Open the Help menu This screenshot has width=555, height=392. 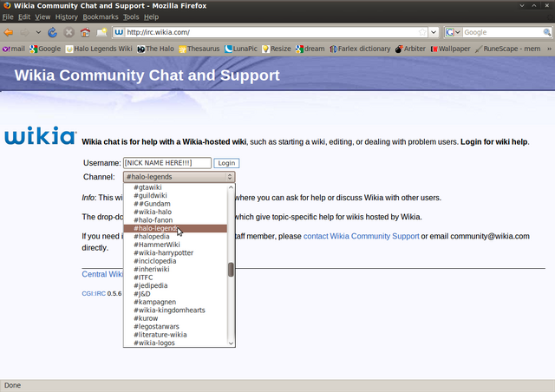pos(151,17)
